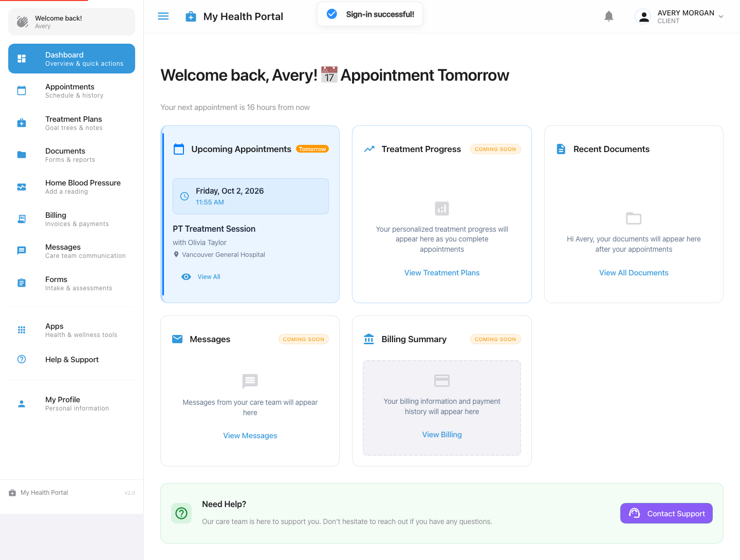Click the Messages card envelope icon
Image resolution: width=740 pixels, height=560 pixels.
point(177,339)
